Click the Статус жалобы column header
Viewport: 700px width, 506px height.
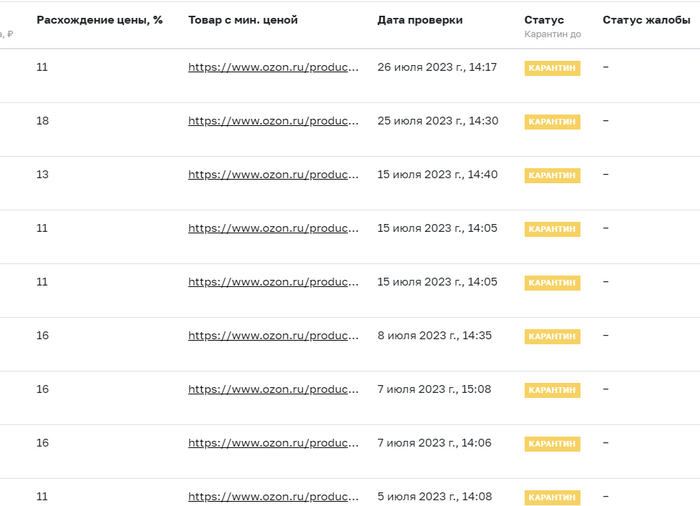(x=643, y=20)
